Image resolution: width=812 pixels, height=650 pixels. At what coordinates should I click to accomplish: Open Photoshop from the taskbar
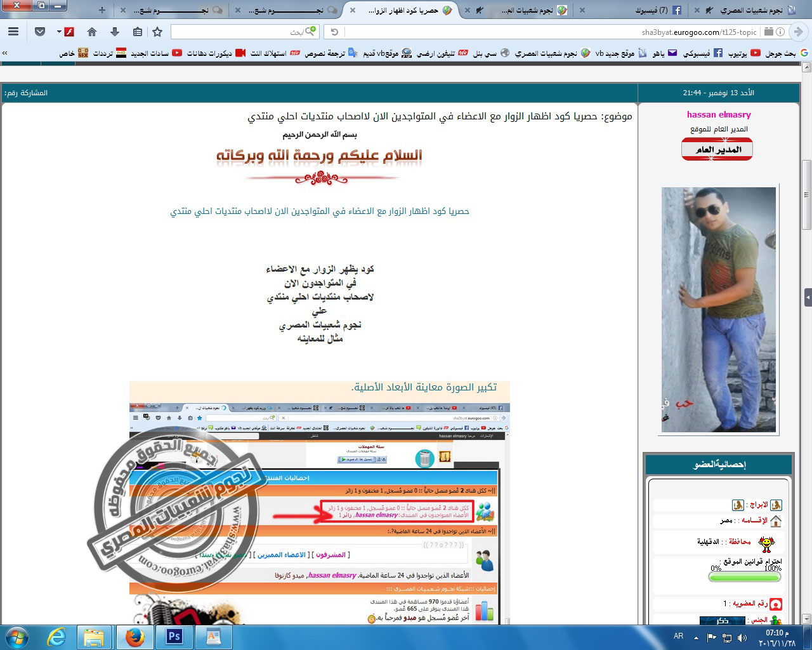pyautogui.click(x=174, y=637)
